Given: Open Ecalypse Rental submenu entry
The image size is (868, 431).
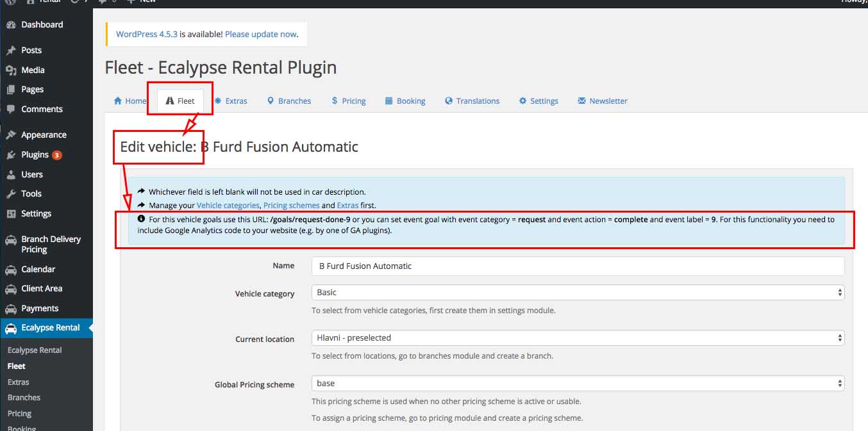Looking at the screenshot, I should [x=35, y=350].
